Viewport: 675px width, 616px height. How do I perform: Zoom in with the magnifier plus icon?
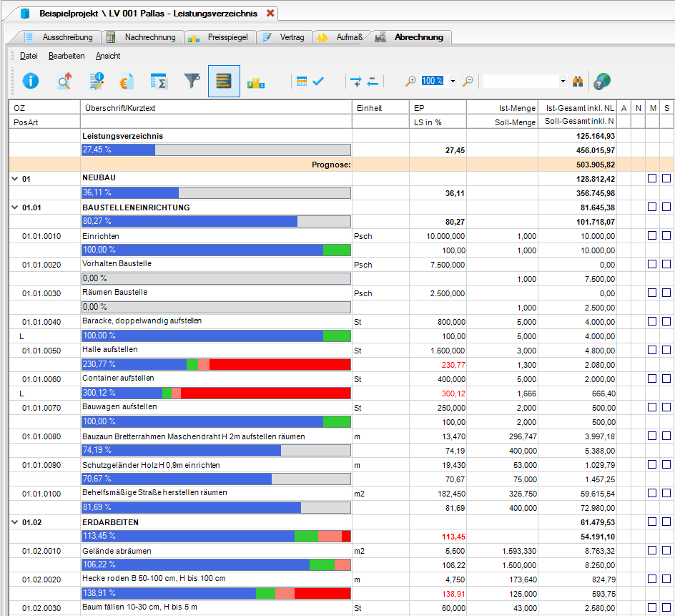[410, 81]
